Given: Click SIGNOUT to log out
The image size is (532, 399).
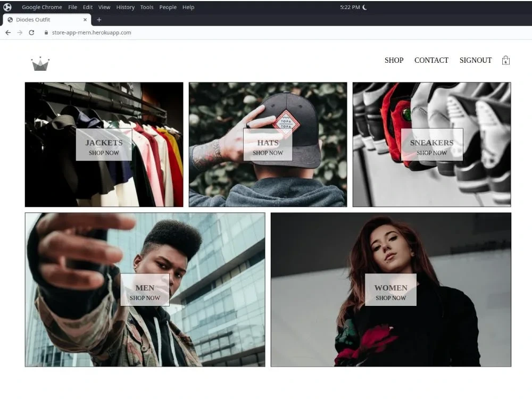Looking at the screenshot, I should pyautogui.click(x=475, y=60).
